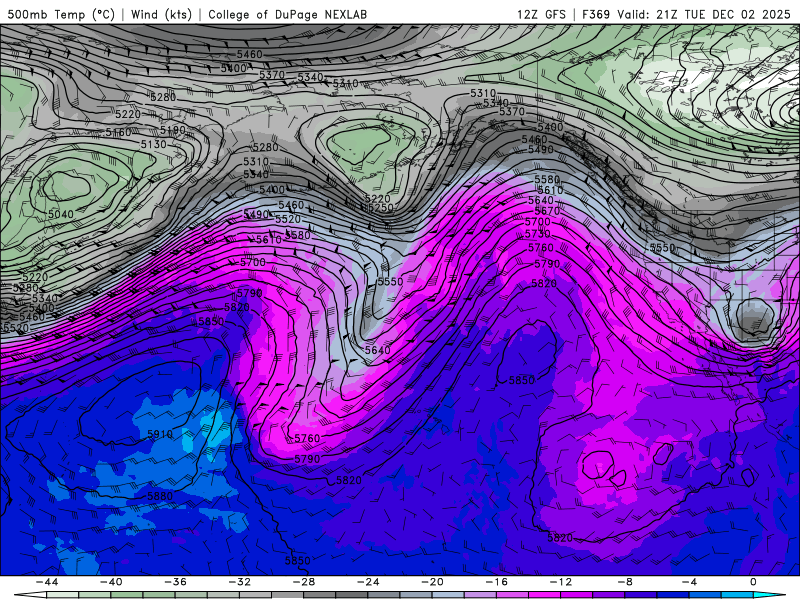Screen dimensions: 800x600
Task: Click the 'Wind (kts)' header text
Action: point(161,14)
